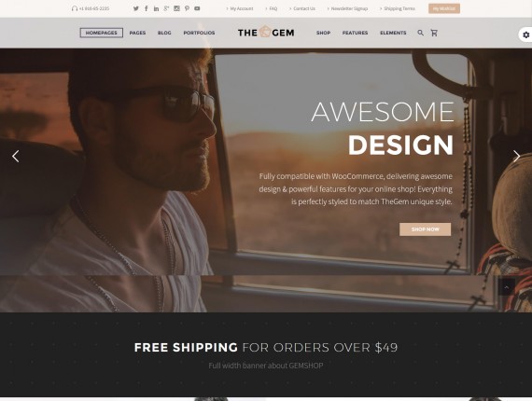Follow the Newsletter Signup link
This screenshot has height=401, width=532.
pyautogui.click(x=347, y=8)
